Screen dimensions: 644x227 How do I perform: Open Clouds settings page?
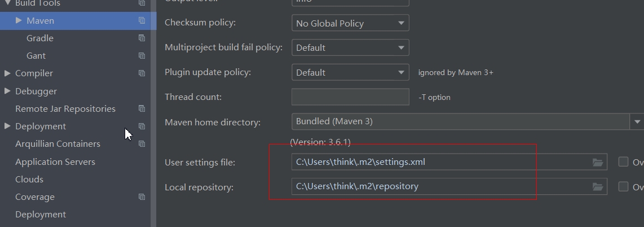29,180
